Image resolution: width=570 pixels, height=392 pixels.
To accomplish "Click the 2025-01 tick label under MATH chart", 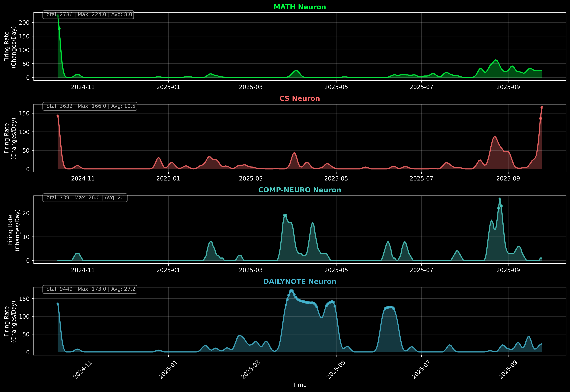I will [168, 87].
